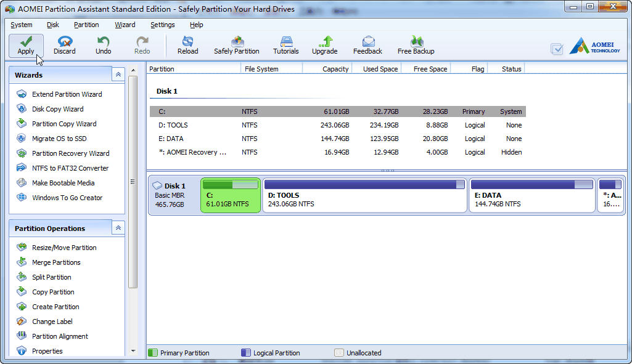This screenshot has width=632, height=364.
Task: Open Tutorials from toolbar
Action: (x=285, y=46)
